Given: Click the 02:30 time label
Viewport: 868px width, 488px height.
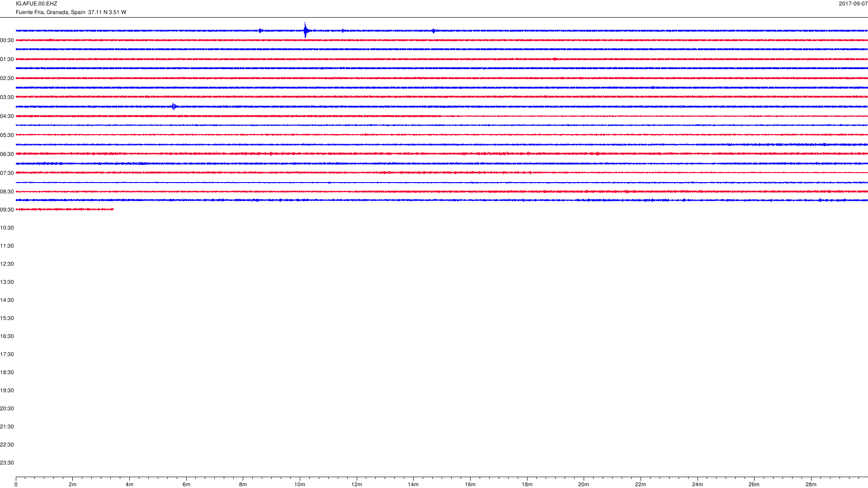Looking at the screenshot, I should (7, 78).
